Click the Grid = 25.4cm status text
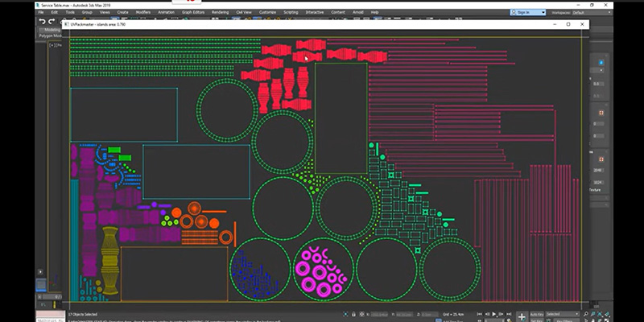 (x=454, y=315)
